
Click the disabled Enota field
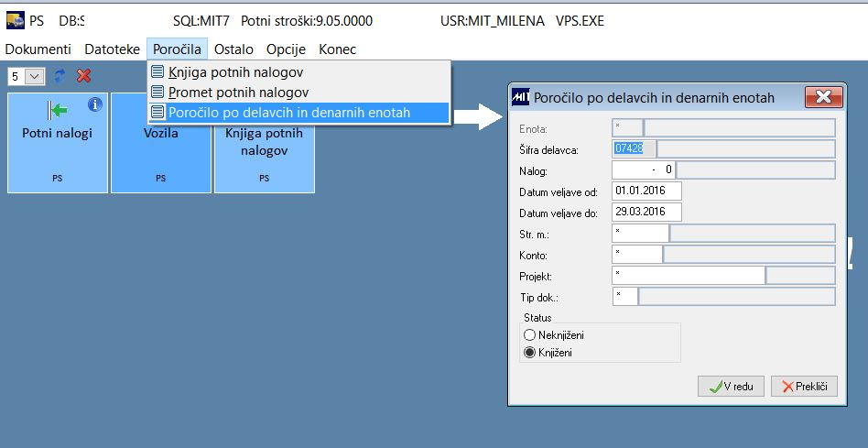click(x=628, y=128)
